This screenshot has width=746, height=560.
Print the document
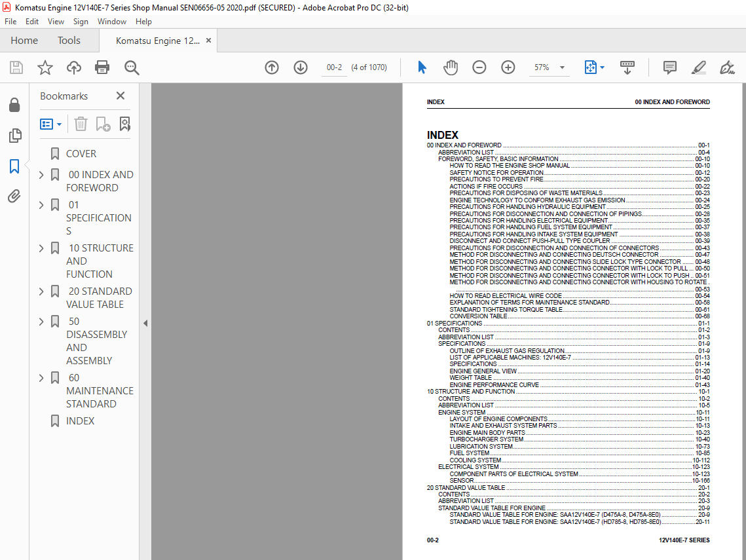[x=102, y=67]
